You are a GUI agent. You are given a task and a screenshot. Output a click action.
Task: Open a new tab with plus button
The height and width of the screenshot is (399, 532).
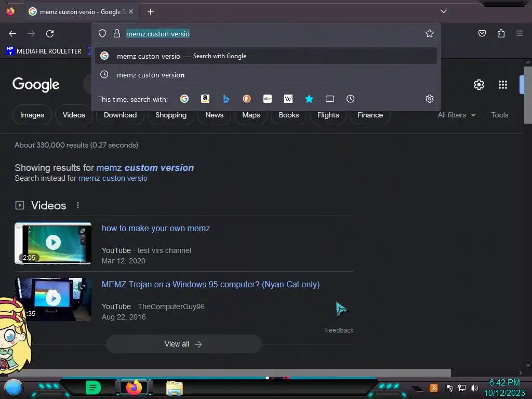pos(150,12)
